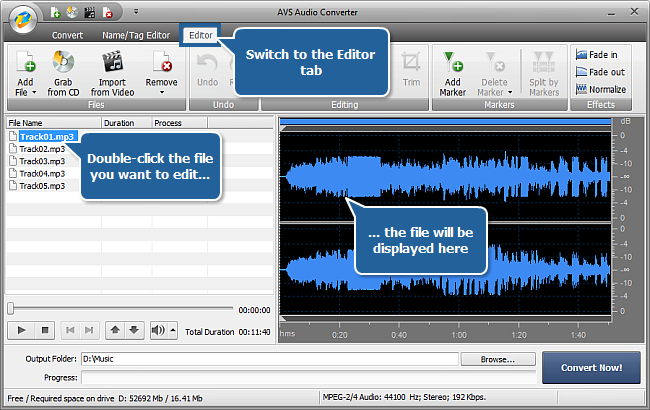The width and height of the screenshot is (650, 410).
Task: Open the Name/Tag Editor tab
Action: pyautogui.click(x=136, y=35)
